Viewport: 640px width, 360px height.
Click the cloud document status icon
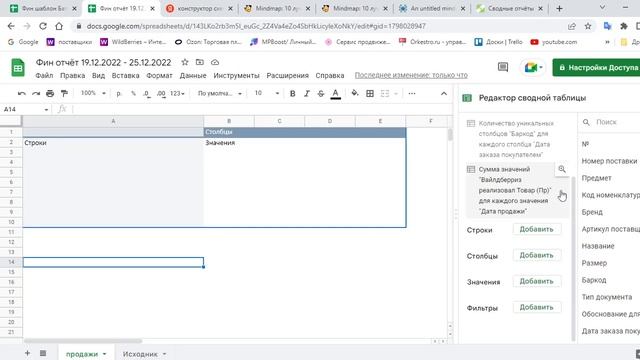click(x=215, y=62)
